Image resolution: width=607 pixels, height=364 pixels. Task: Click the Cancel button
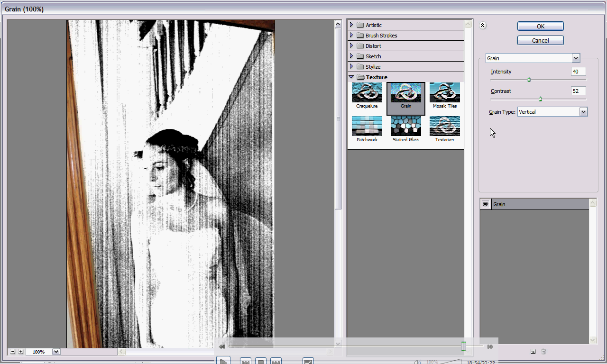[540, 40]
